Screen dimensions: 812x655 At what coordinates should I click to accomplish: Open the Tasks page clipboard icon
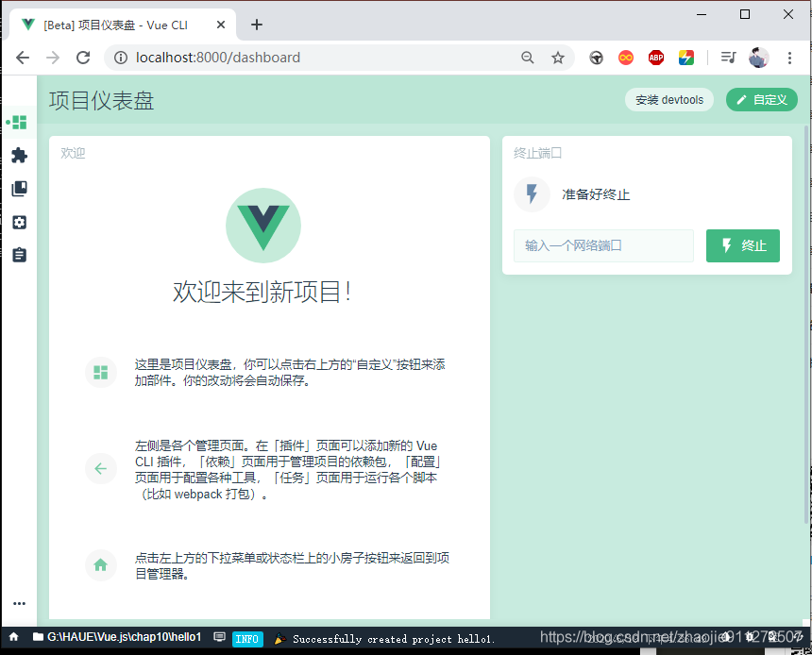[x=19, y=255]
